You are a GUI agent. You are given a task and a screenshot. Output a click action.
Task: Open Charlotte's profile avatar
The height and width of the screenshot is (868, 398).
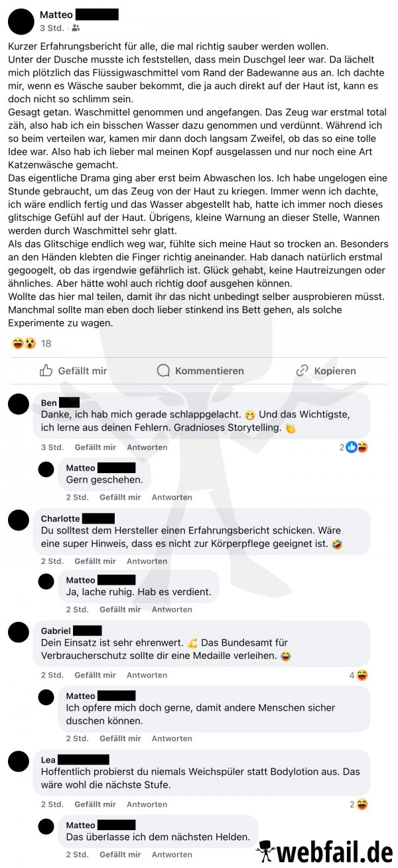[x=19, y=520]
